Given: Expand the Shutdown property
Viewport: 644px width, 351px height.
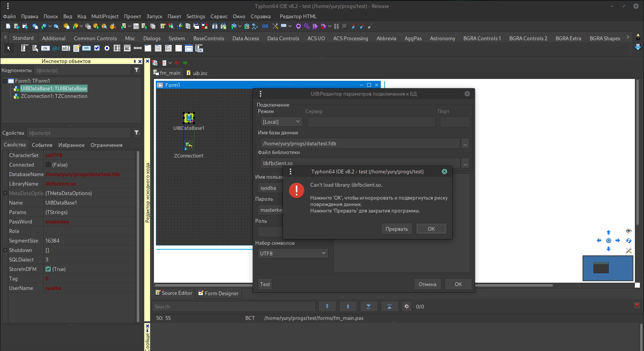Looking at the screenshot, I should (5, 250).
